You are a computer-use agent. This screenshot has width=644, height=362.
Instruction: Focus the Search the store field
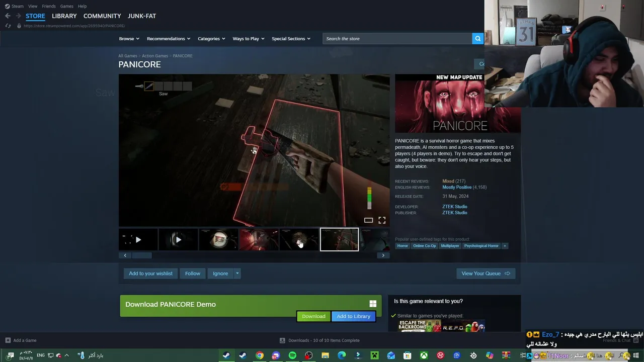(397, 39)
